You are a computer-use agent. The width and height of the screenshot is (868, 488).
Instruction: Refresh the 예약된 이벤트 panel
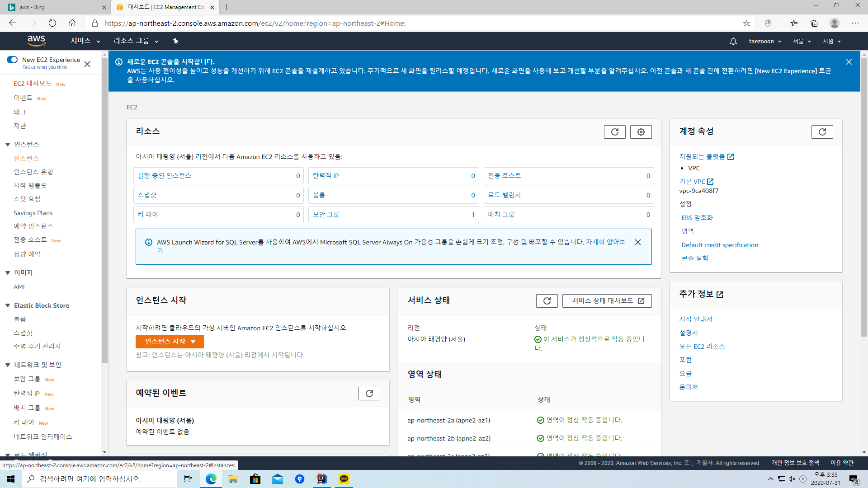click(x=369, y=394)
